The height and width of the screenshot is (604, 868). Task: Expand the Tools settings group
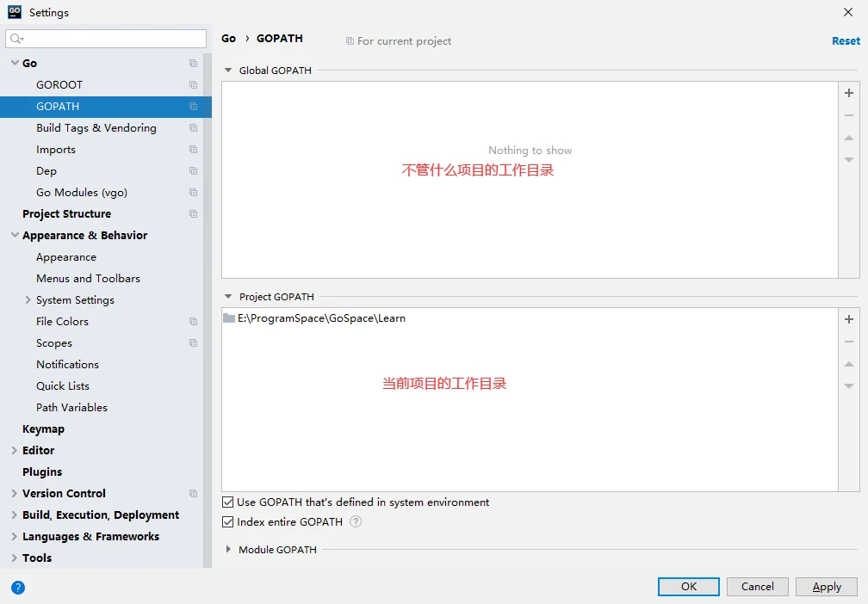point(15,558)
